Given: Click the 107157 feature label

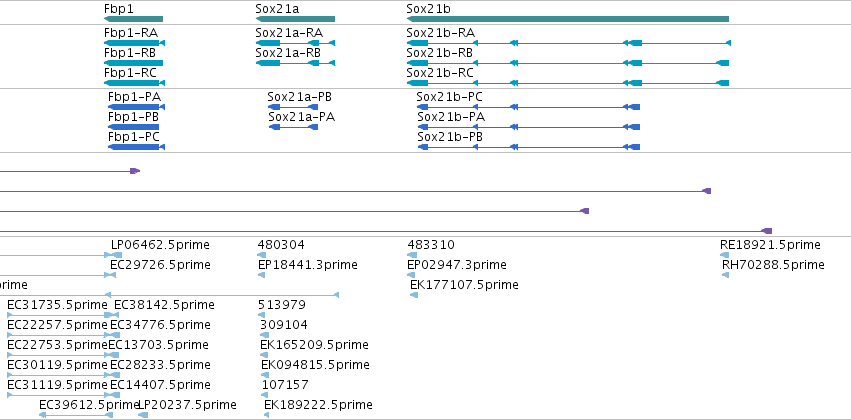Looking at the screenshot, I should [x=285, y=385].
